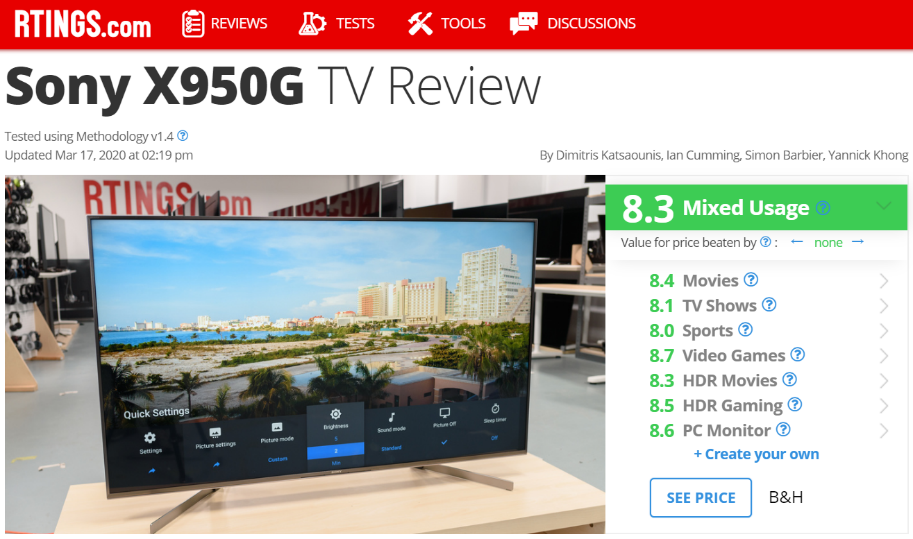This screenshot has width=913, height=539.
Task: Click the green 'none' value
Action: pos(828,242)
